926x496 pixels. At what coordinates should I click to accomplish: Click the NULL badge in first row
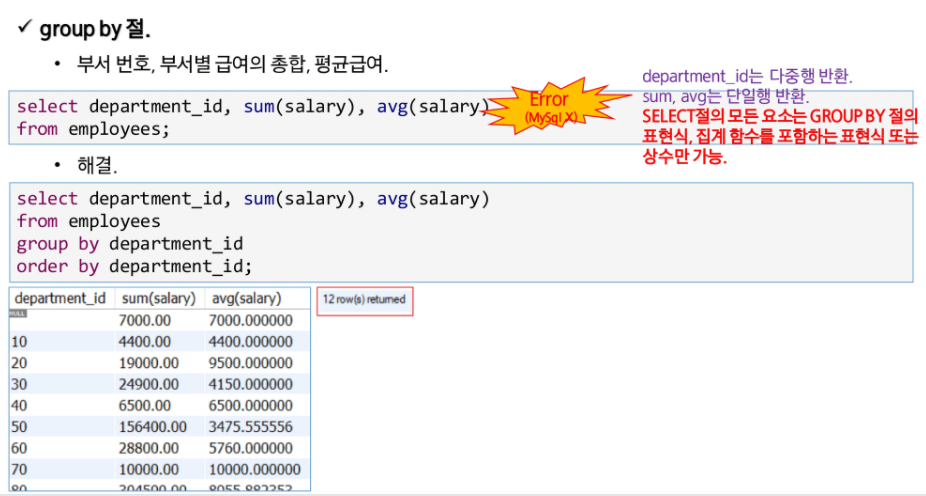coord(18,314)
